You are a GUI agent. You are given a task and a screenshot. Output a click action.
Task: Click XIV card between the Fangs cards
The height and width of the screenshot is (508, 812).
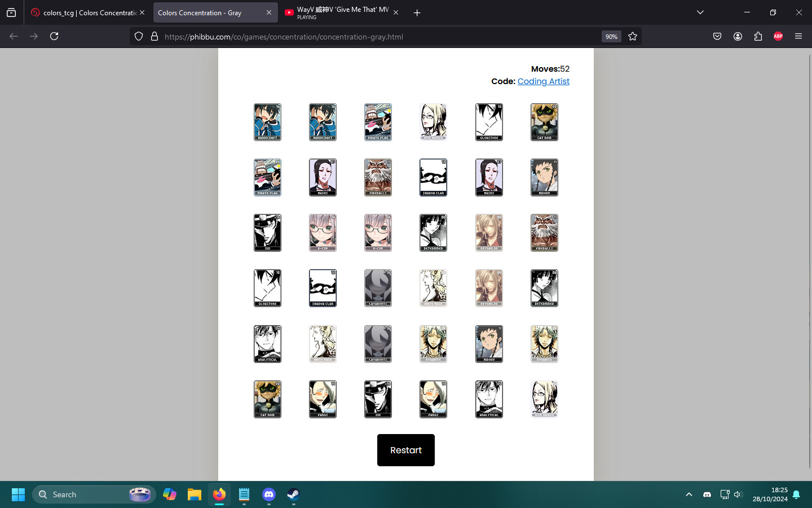coord(378,399)
